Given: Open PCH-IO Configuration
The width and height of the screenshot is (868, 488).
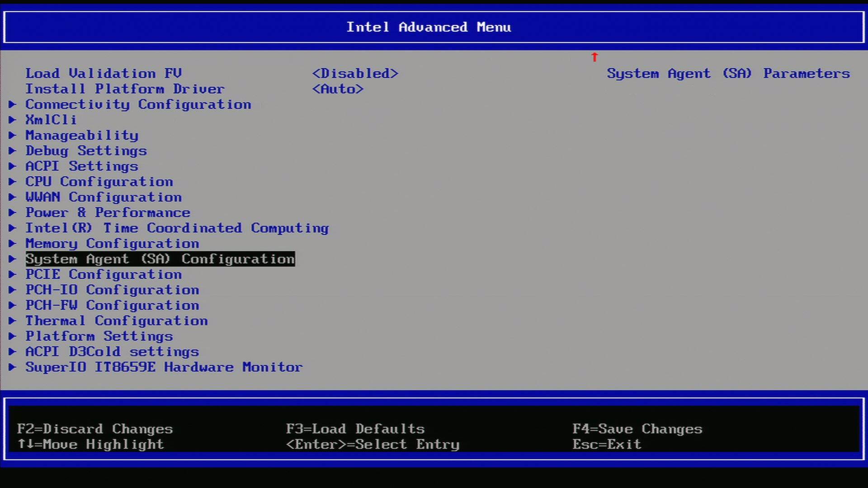Looking at the screenshot, I should (x=112, y=290).
